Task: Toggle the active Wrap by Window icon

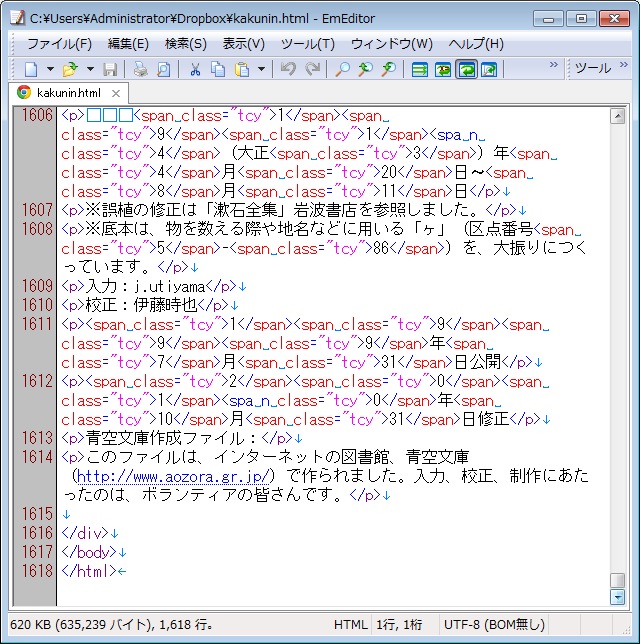Action: point(466,69)
